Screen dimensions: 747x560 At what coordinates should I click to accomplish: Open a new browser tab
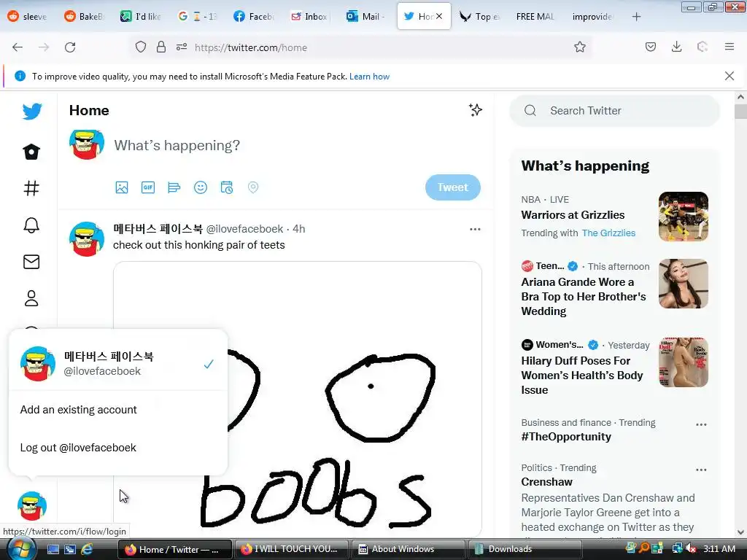click(636, 17)
